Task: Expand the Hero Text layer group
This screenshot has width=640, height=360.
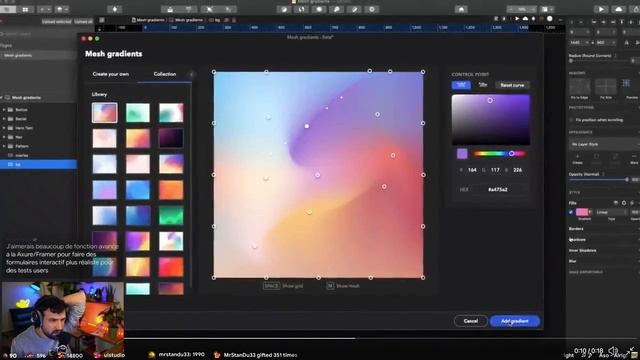Action: tap(4, 128)
